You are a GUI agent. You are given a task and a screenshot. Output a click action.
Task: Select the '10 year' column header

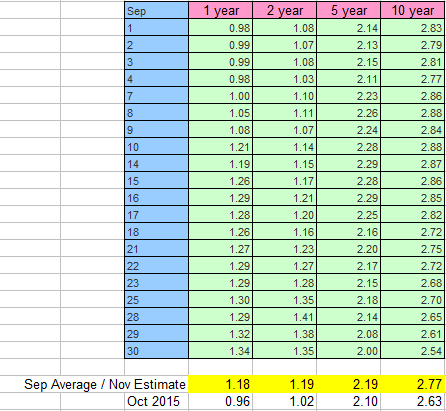tap(413, 10)
